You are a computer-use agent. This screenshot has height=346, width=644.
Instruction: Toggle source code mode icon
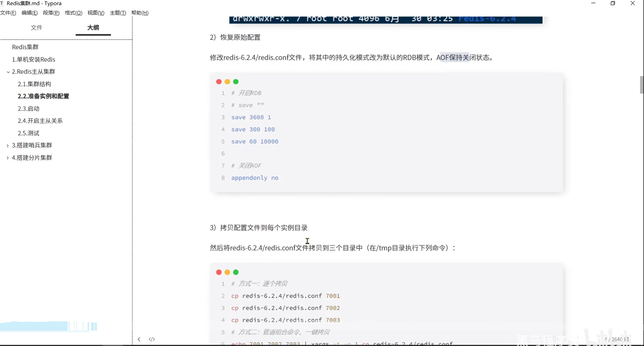[x=152, y=339]
